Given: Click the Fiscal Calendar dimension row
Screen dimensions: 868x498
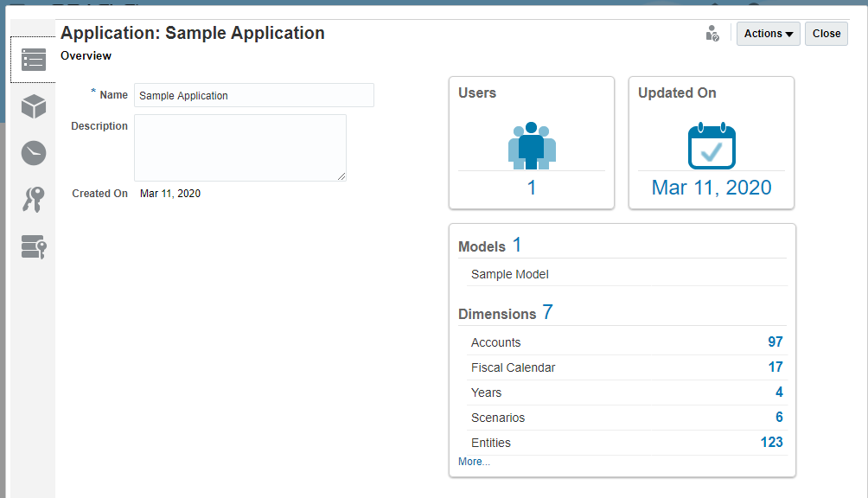Looking at the screenshot, I should (627, 367).
